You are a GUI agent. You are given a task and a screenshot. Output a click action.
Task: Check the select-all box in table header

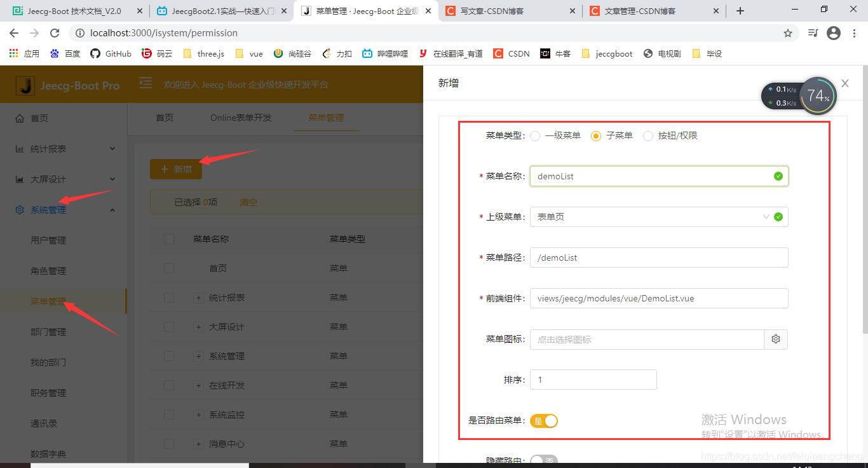point(169,239)
